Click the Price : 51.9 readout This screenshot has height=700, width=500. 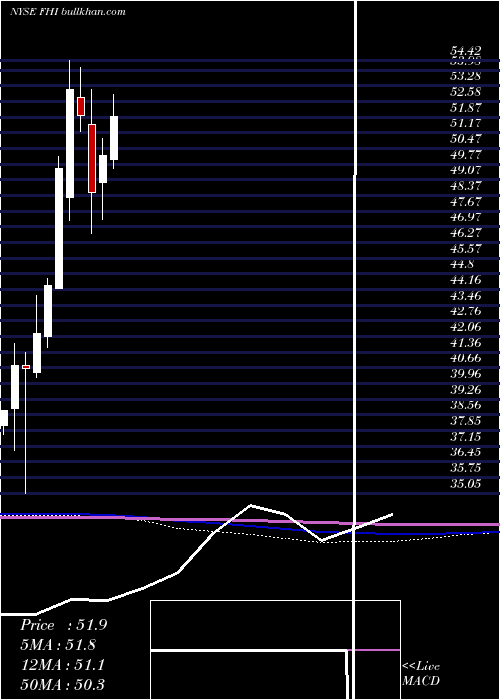click(x=63, y=625)
